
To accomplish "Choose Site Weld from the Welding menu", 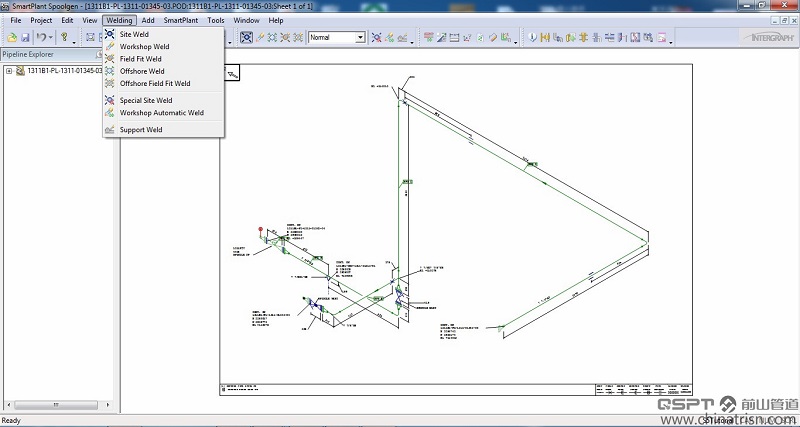I will click(134, 34).
